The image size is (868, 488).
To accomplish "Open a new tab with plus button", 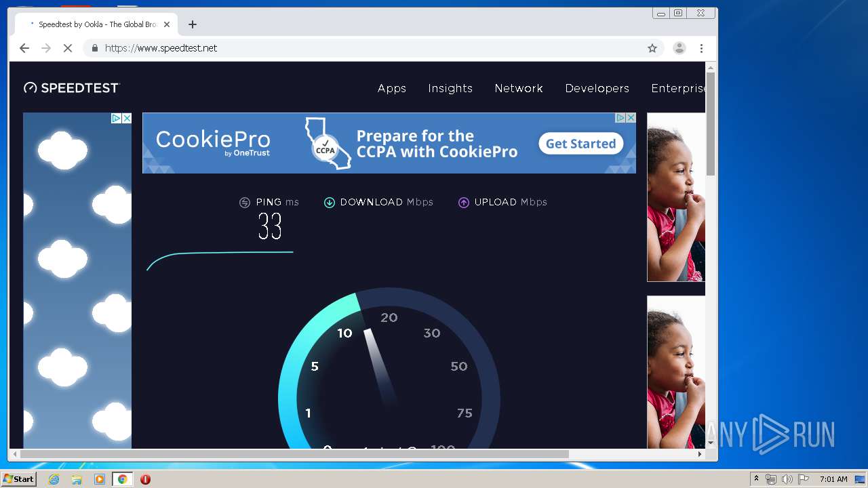I will 193,24.
